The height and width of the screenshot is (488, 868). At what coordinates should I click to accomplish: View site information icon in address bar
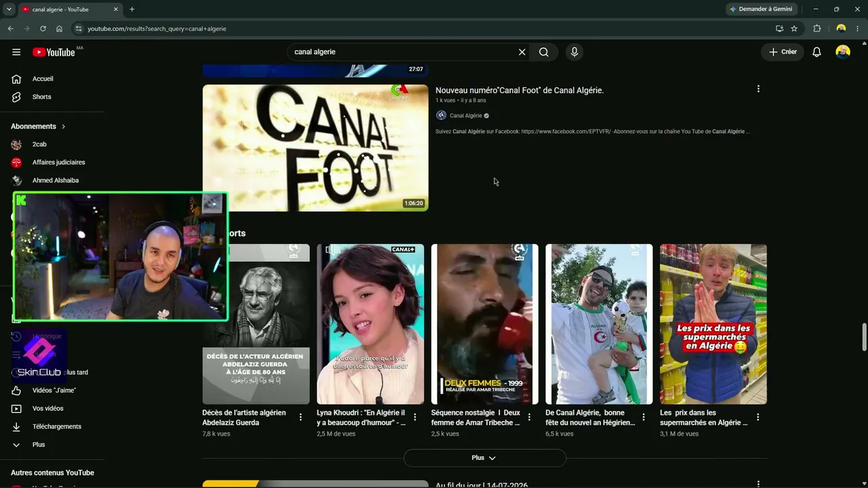(79, 28)
